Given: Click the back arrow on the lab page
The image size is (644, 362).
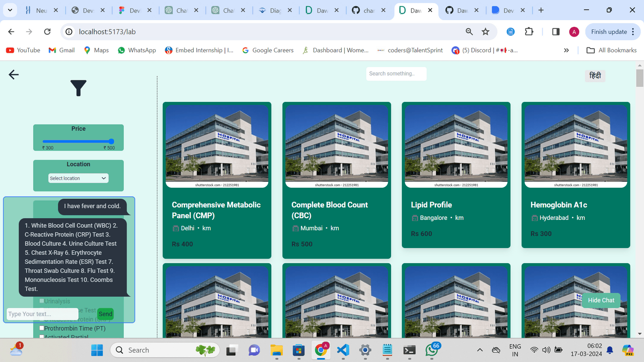Looking at the screenshot, I should 13,75.
